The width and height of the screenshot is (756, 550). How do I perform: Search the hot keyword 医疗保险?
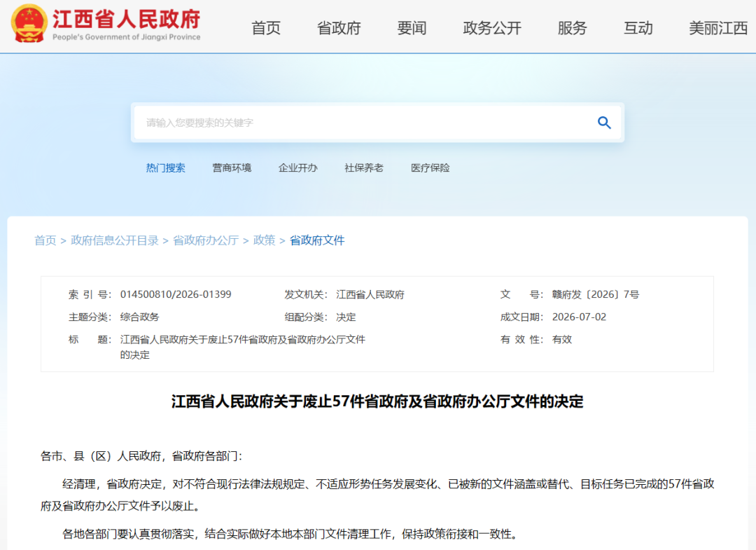point(430,168)
